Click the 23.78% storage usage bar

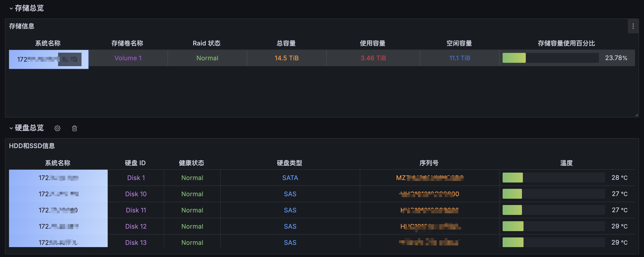point(550,58)
